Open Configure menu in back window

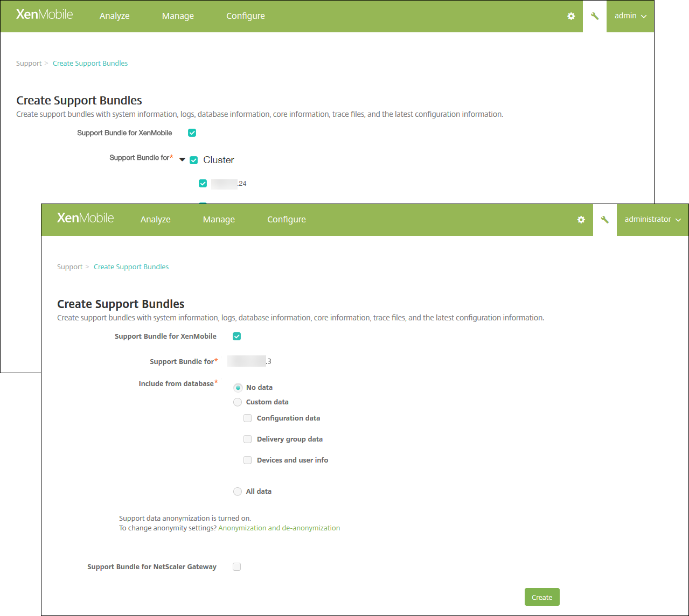click(x=246, y=16)
